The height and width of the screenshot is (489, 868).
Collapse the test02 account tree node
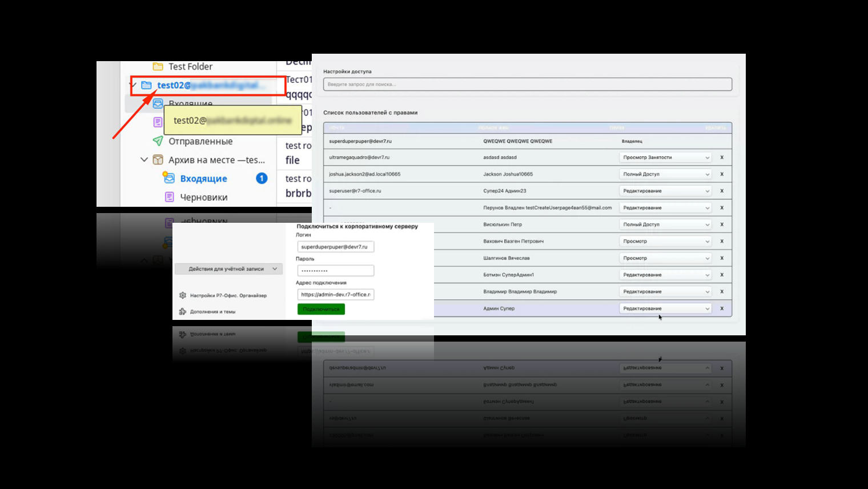tap(134, 85)
